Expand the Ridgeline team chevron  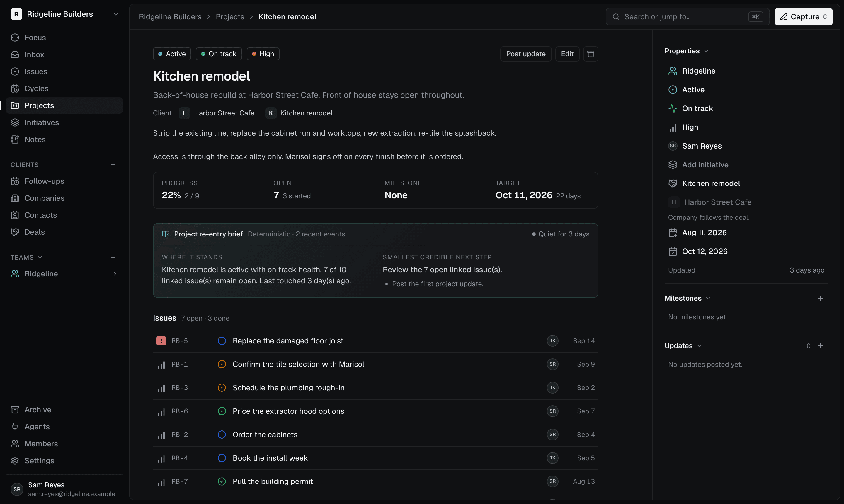(x=115, y=274)
